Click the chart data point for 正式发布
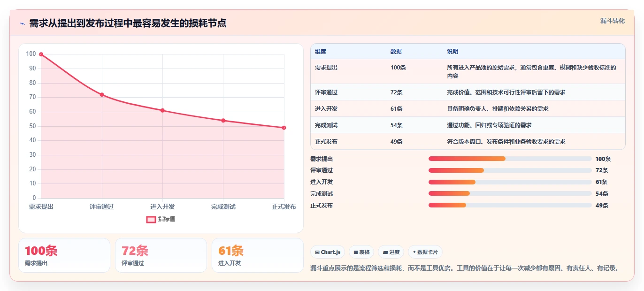Screen dimensions: 644x291 click(284, 128)
